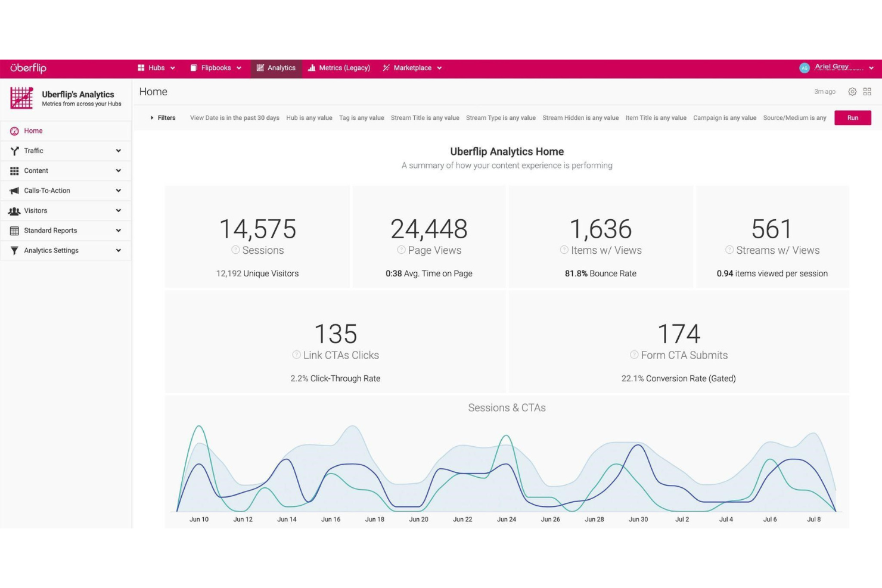Click the Marketplace wand icon
The width and height of the screenshot is (882, 588).
386,68
